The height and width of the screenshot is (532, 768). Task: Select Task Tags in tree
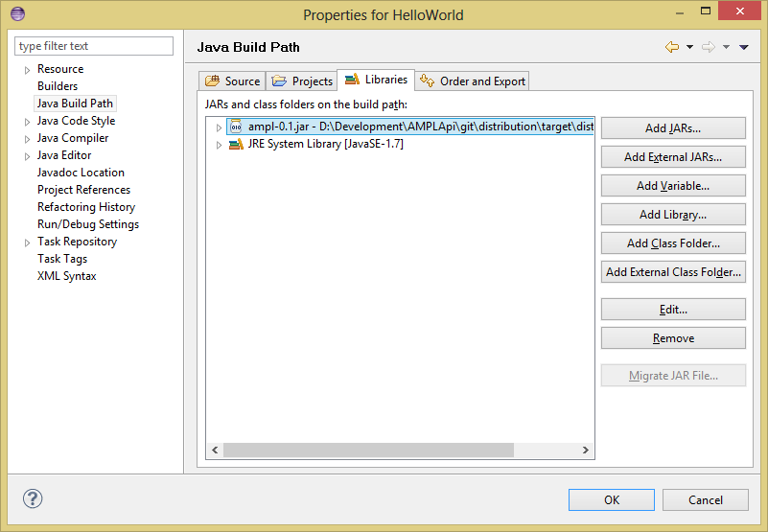coord(62,259)
